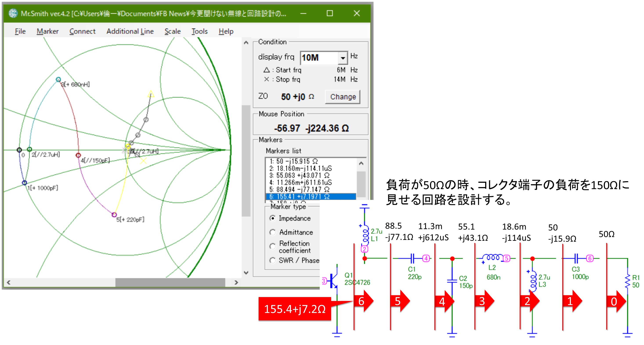Screen dimensions: 644x345
Task: Open the Scale menu
Action: coord(172,31)
